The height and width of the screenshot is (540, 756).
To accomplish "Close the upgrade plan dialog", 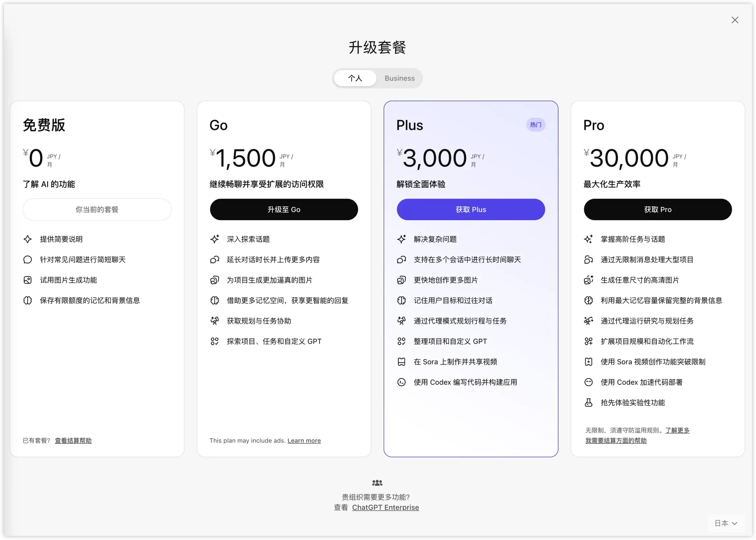I will 735,20.
